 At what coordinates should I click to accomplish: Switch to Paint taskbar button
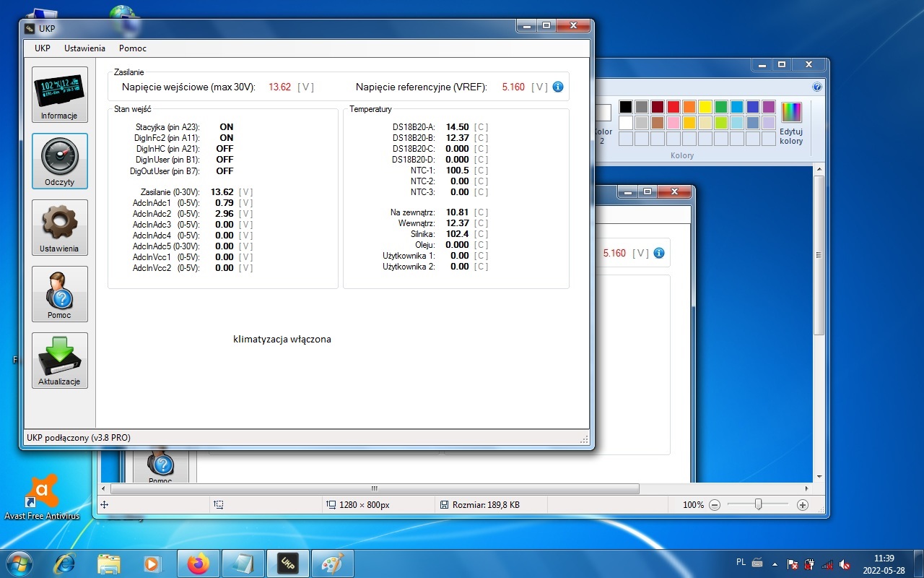pyautogui.click(x=333, y=563)
